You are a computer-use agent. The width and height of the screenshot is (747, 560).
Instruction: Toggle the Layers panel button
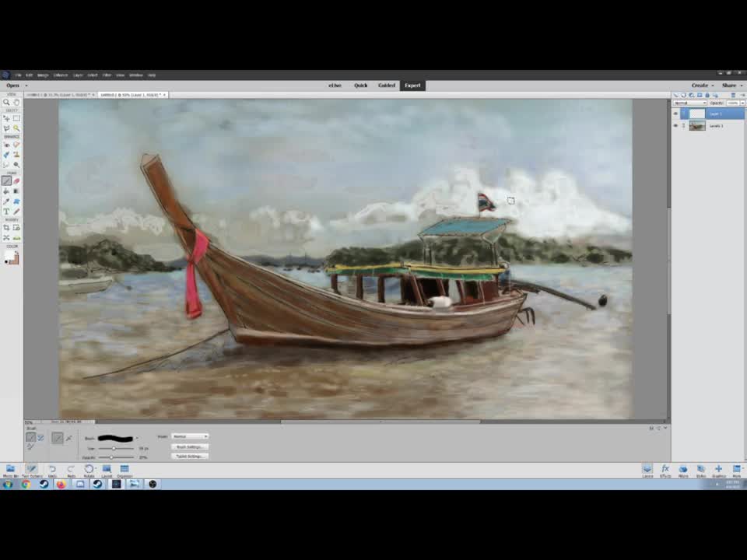point(647,471)
